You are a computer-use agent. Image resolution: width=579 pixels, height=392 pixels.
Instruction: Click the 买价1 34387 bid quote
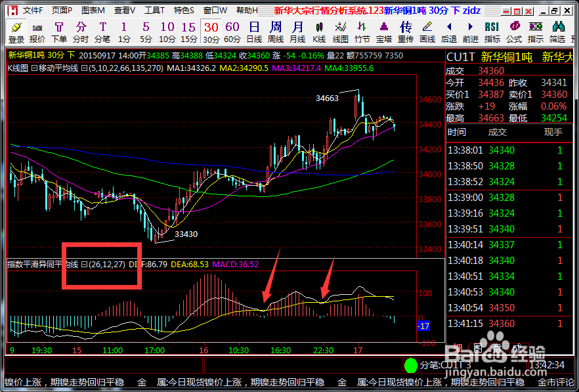coord(475,95)
